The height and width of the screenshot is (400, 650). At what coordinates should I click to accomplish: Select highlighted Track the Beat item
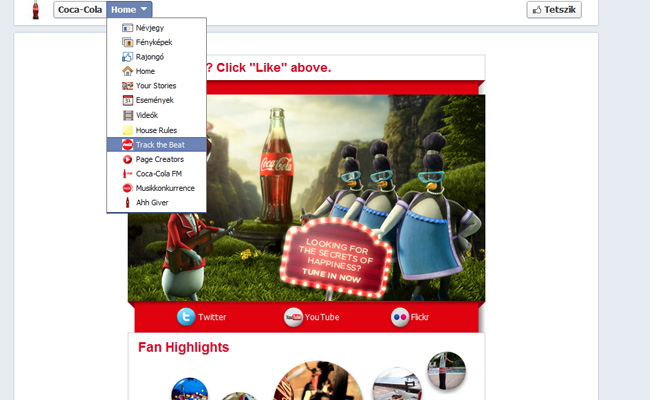tap(157, 145)
